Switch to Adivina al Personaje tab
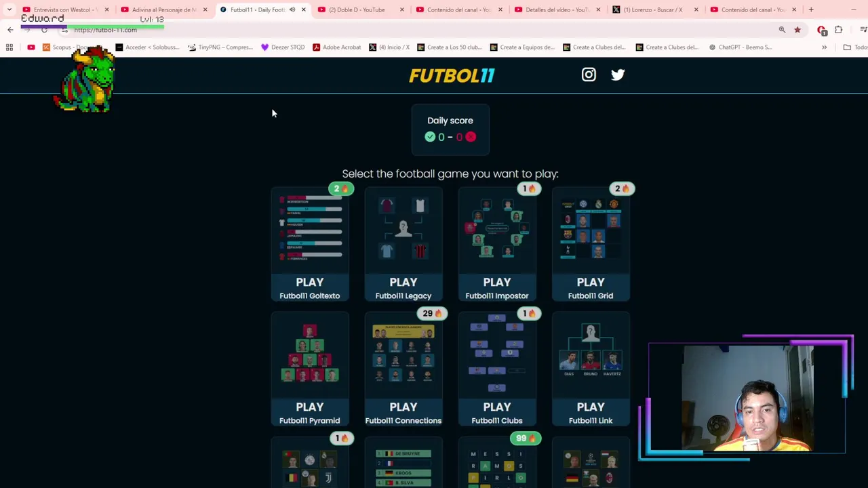This screenshot has height=488, width=868. click(x=163, y=9)
